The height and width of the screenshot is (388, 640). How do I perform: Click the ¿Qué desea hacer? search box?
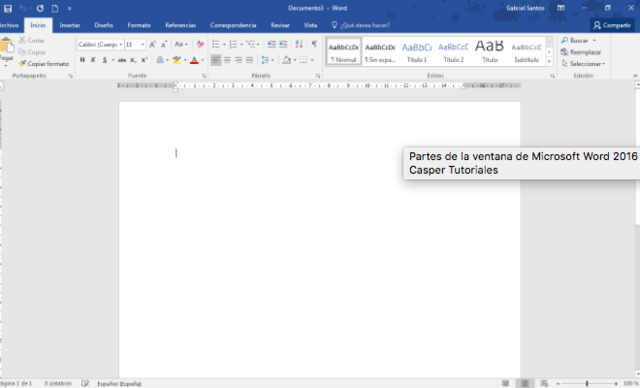(361, 25)
